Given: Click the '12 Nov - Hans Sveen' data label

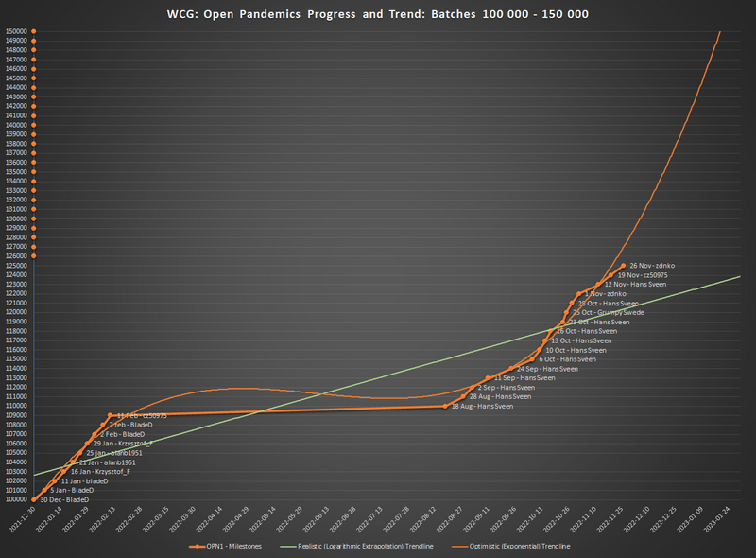Looking at the screenshot, I should point(635,285).
